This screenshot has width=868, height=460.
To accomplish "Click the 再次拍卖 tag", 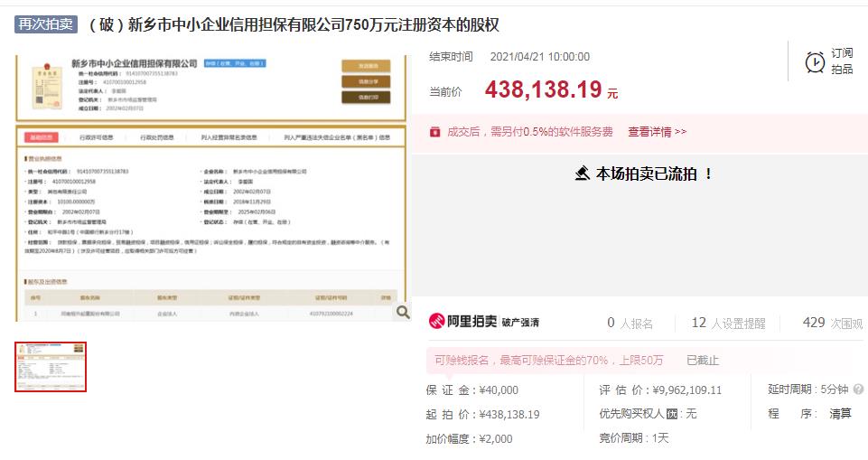I will (x=46, y=24).
